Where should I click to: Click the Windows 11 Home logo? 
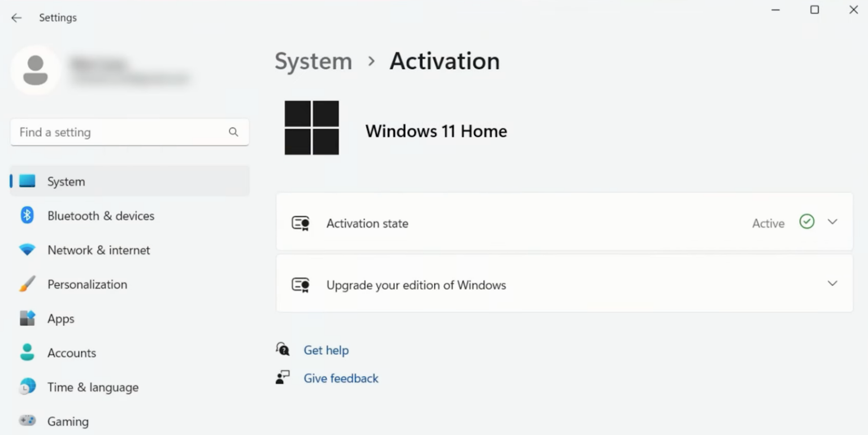pyautogui.click(x=311, y=128)
